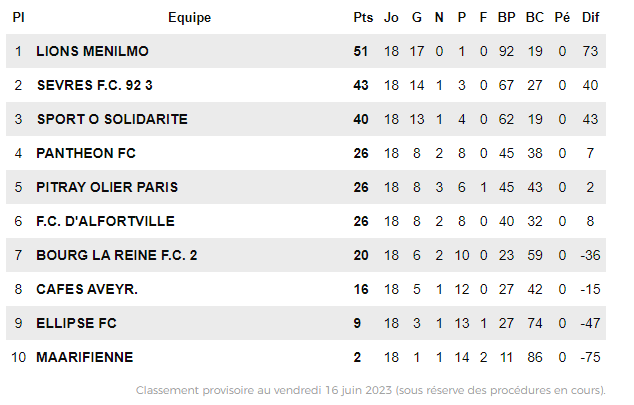
Task: Open SPORT O SOLIDARITE team row
Action: [111, 119]
